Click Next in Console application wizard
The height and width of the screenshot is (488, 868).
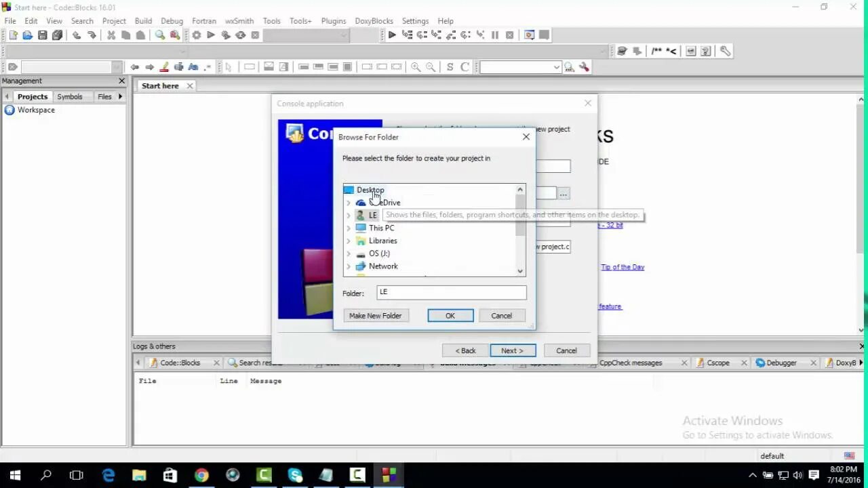(513, 351)
